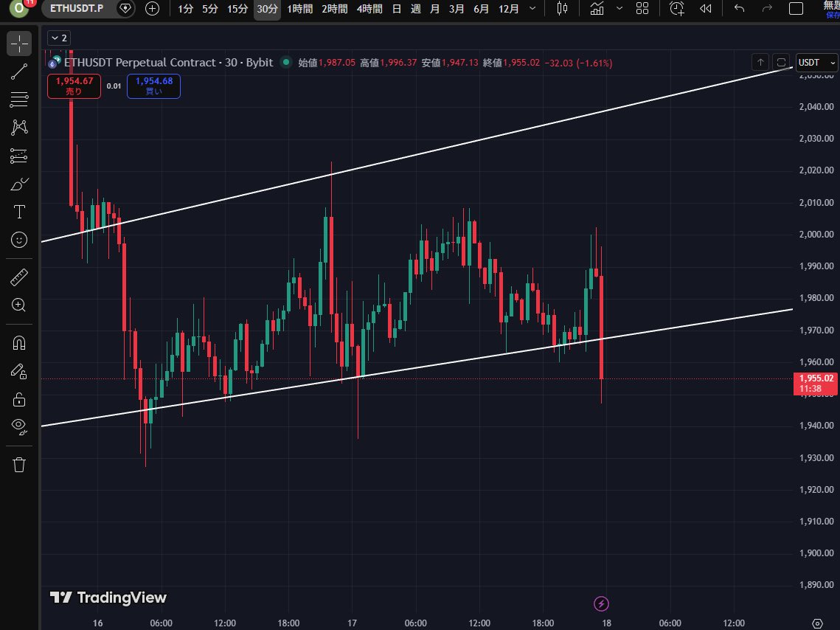Screen dimensions: 840x630
Task: Select the 30分 timeframe
Action: click(267, 9)
